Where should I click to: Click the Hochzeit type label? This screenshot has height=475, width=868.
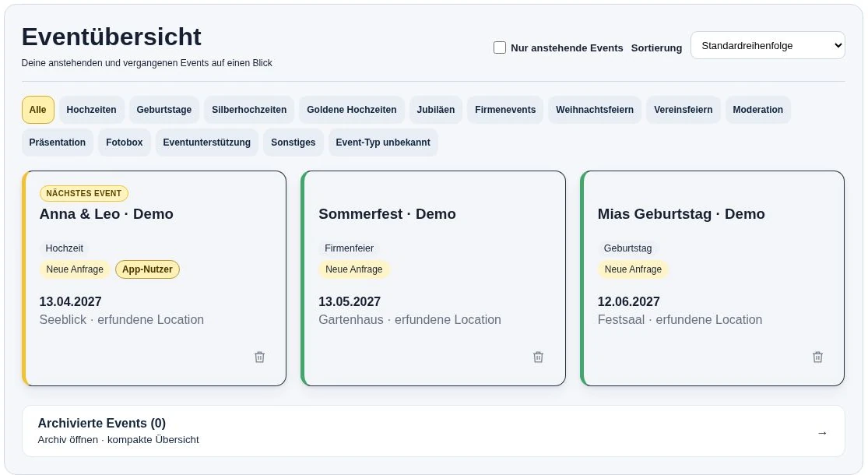coord(64,248)
